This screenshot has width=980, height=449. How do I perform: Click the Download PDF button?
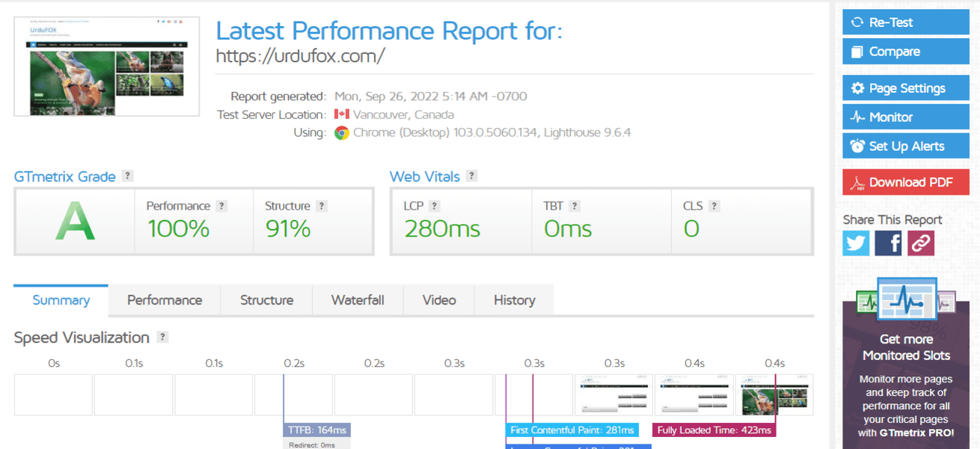tap(906, 182)
